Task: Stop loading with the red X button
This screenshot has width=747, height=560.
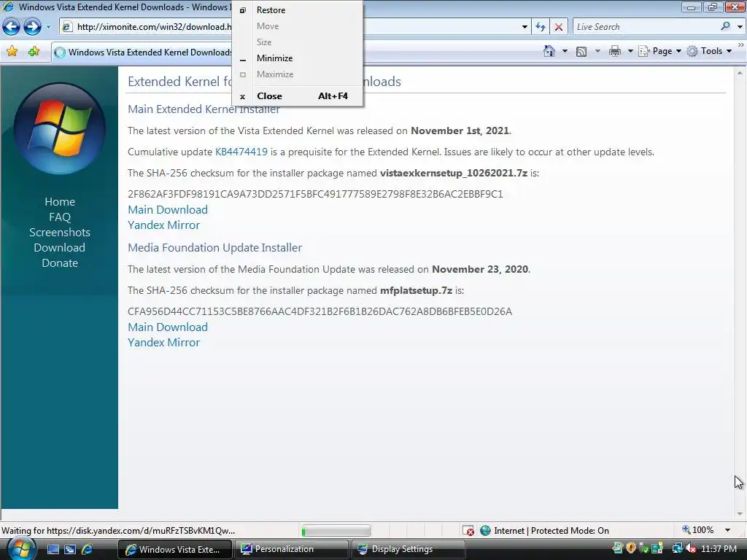Action: (558, 27)
